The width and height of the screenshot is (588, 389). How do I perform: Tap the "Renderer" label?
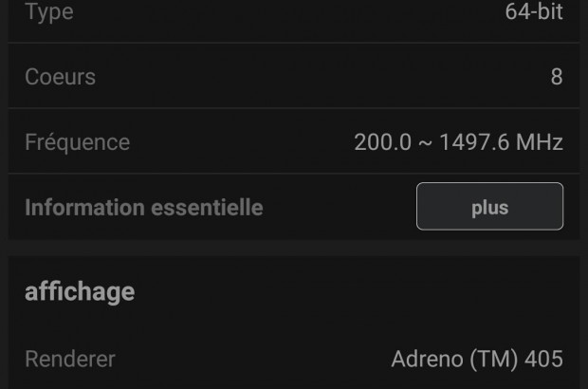pos(70,360)
